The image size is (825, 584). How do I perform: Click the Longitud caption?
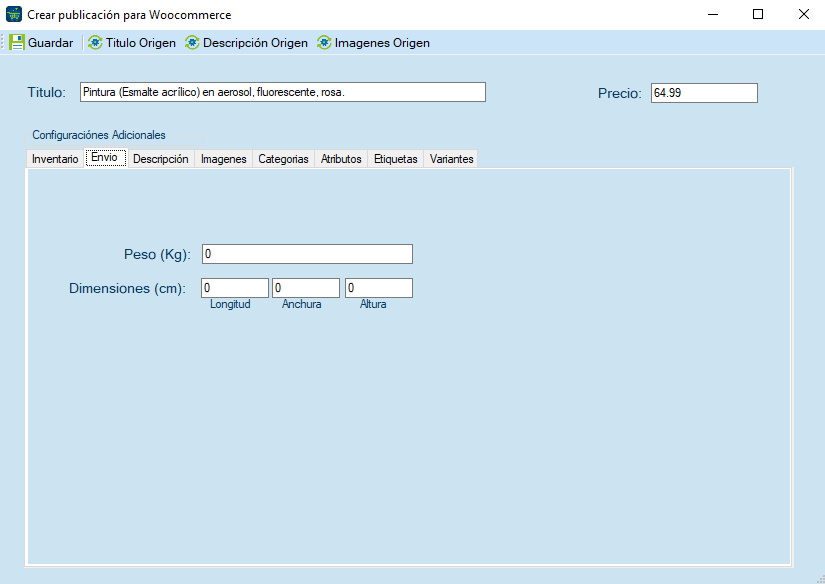(230, 304)
